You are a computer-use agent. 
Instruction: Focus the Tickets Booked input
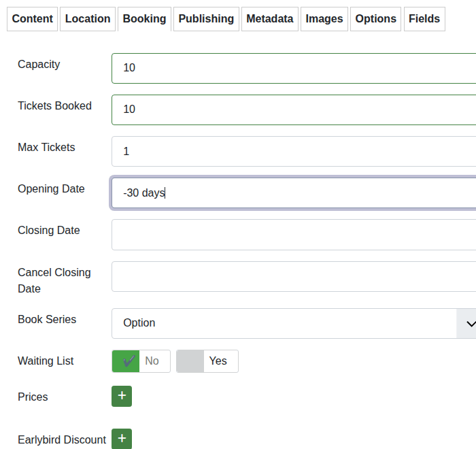click(x=292, y=110)
